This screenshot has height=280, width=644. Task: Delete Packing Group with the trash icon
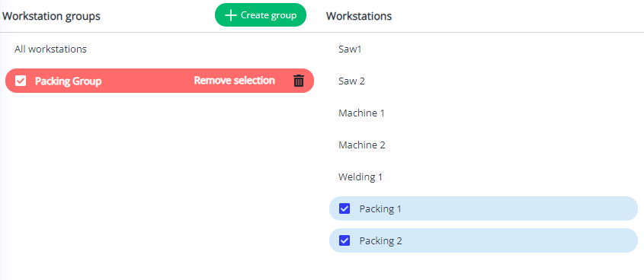[x=299, y=81]
